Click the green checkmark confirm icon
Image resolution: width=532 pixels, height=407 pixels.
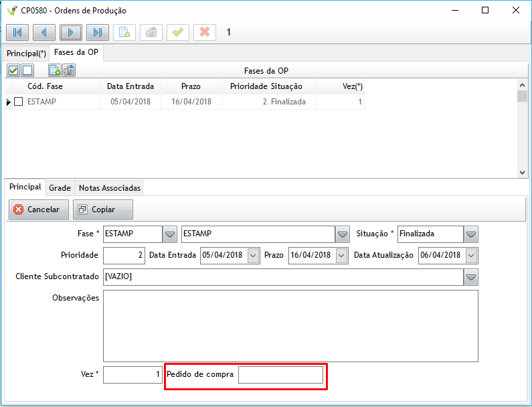[x=177, y=32]
